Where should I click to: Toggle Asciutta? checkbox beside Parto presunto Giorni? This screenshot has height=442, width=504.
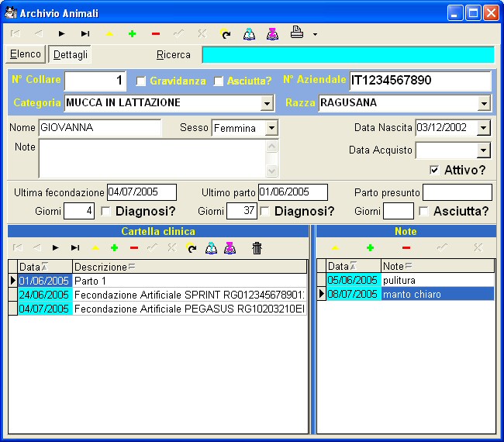pyautogui.click(x=423, y=211)
